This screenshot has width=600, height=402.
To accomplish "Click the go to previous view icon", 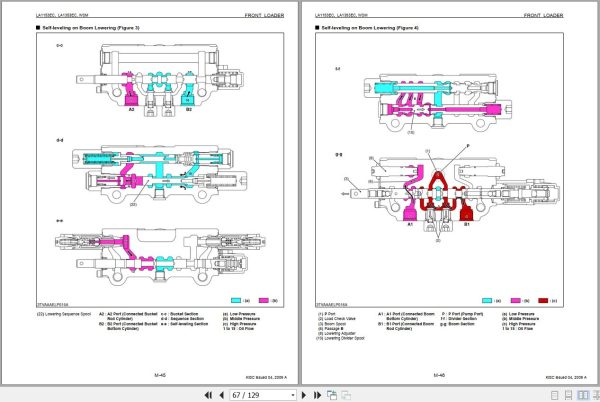I will tap(332, 395).
